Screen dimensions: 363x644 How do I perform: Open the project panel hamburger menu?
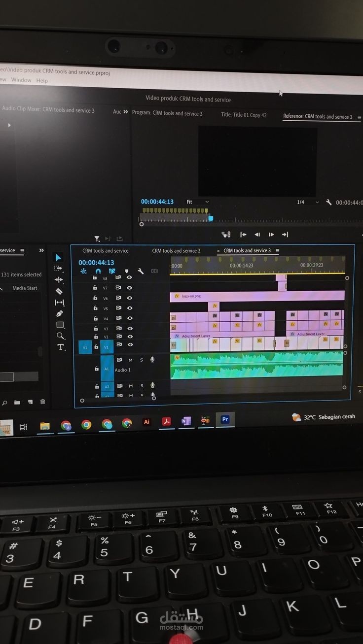(22, 251)
